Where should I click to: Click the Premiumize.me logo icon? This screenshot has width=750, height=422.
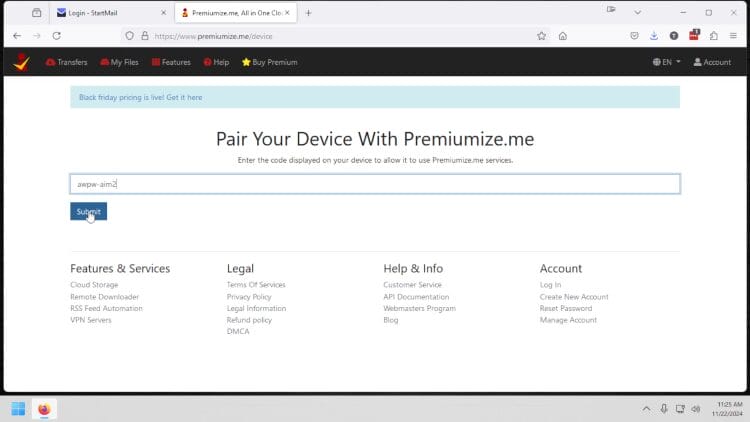coord(21,62)
